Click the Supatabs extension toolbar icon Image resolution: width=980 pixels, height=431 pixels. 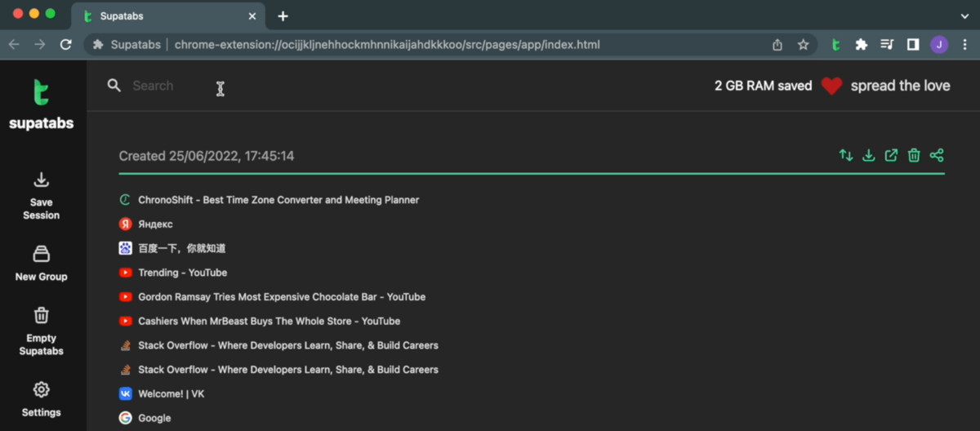[x=835, y=45]
